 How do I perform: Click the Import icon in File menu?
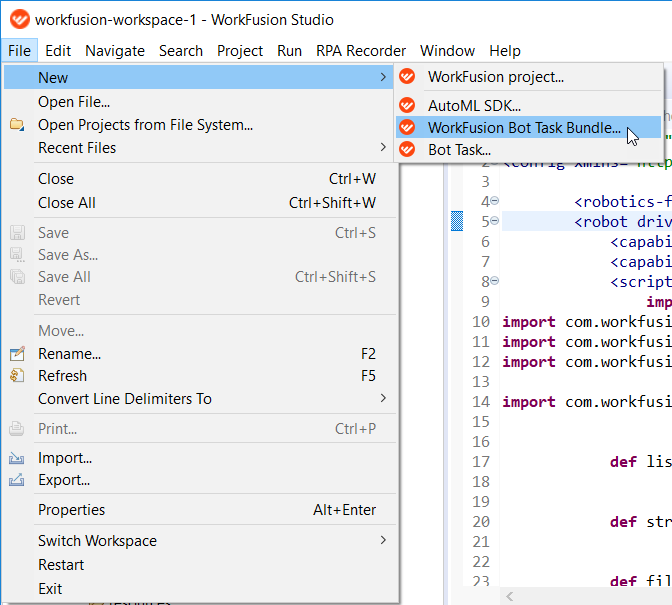click(x=17, y=458)
